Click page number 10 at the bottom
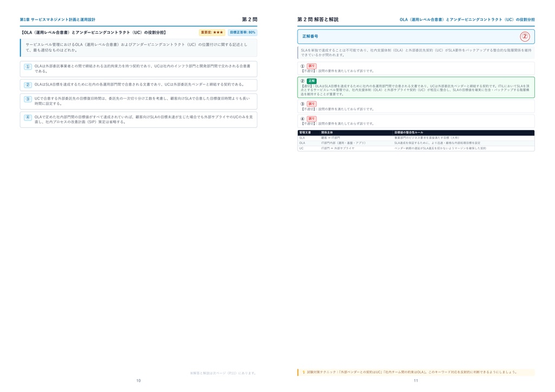The height and width of the screenshot is (392, 555). click(x=138, y=381)
